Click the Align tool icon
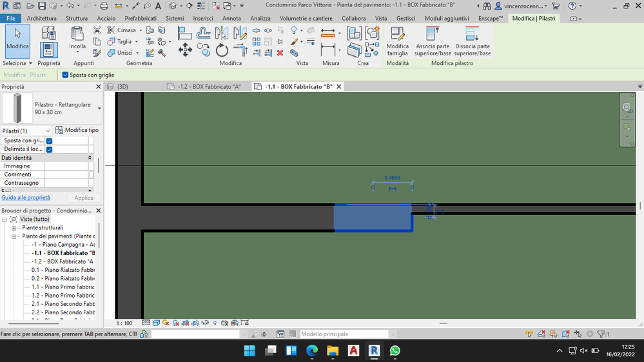 185,33
